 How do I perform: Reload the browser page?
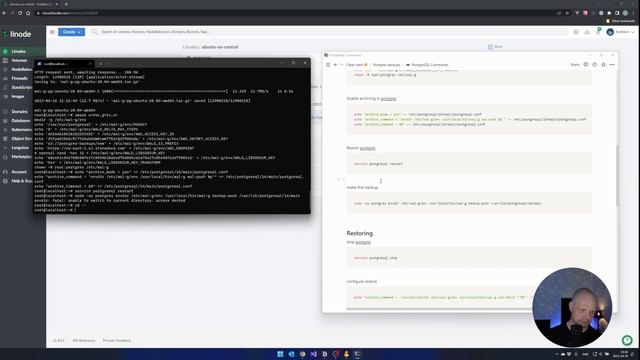(x=20, y=13)
